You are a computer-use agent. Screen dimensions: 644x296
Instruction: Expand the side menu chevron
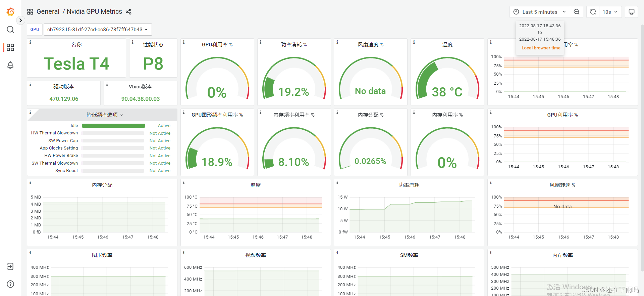20,20
